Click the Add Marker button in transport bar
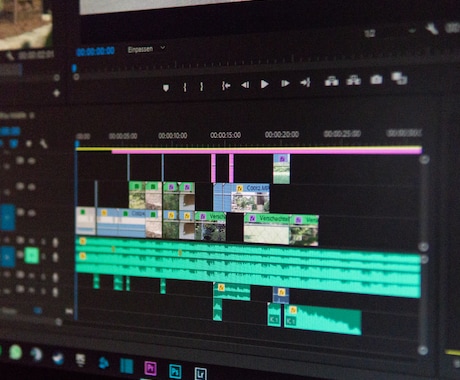Image resolution: width=460 pixels, height=380 pixels. 166,88
